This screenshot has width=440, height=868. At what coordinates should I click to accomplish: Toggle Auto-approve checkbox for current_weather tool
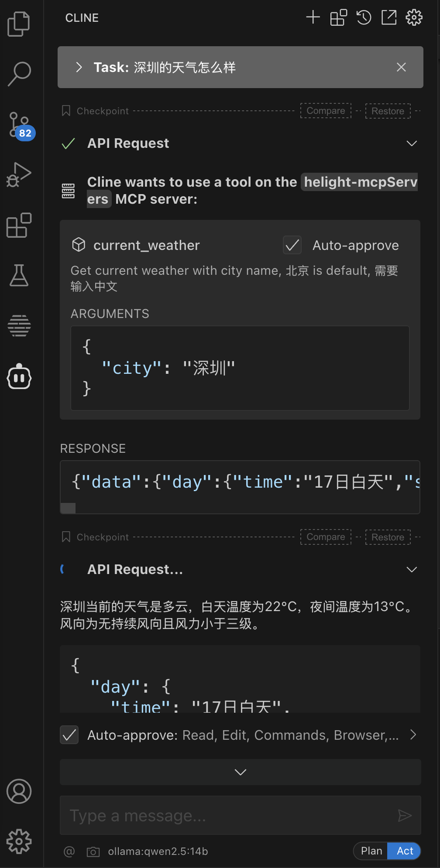[x=292, y=245]
